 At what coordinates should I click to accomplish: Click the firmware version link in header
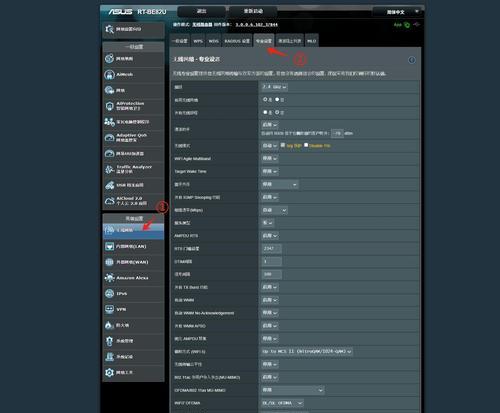[256, 25]
